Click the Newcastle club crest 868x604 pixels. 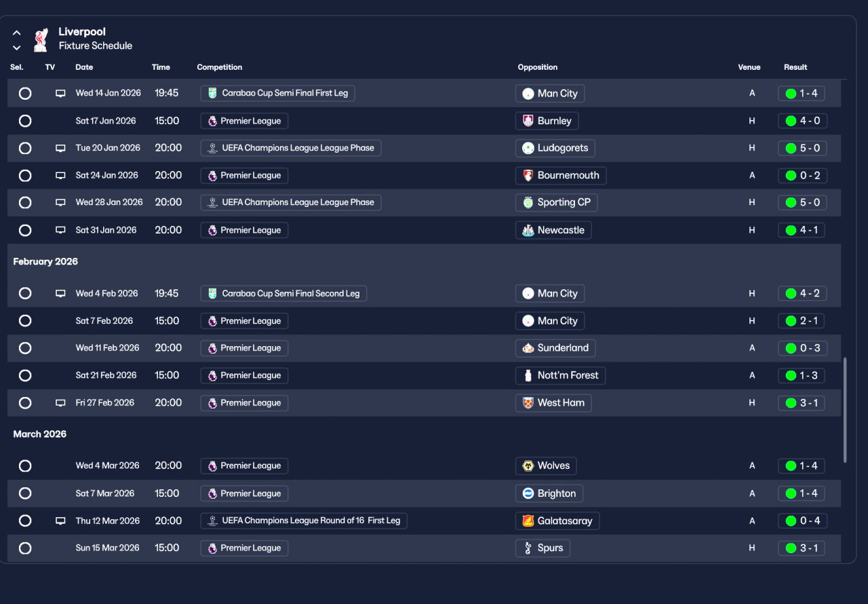528,230
